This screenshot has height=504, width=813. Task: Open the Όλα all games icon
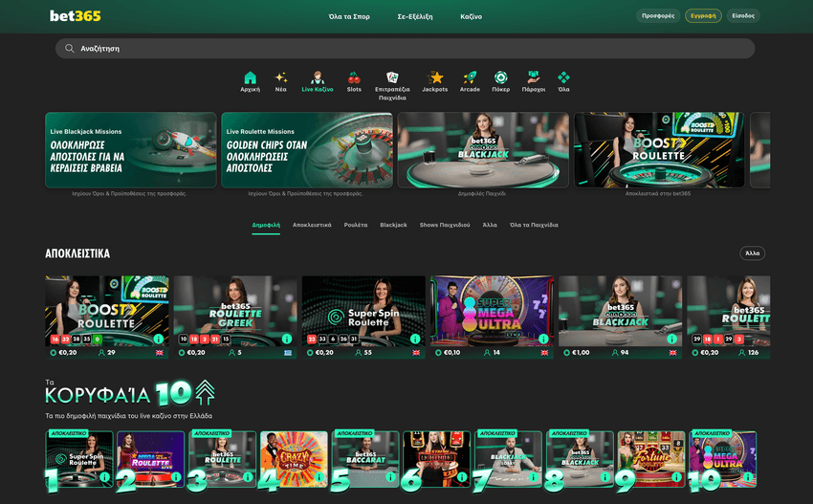pyautogui.click(x=563, y=77)
